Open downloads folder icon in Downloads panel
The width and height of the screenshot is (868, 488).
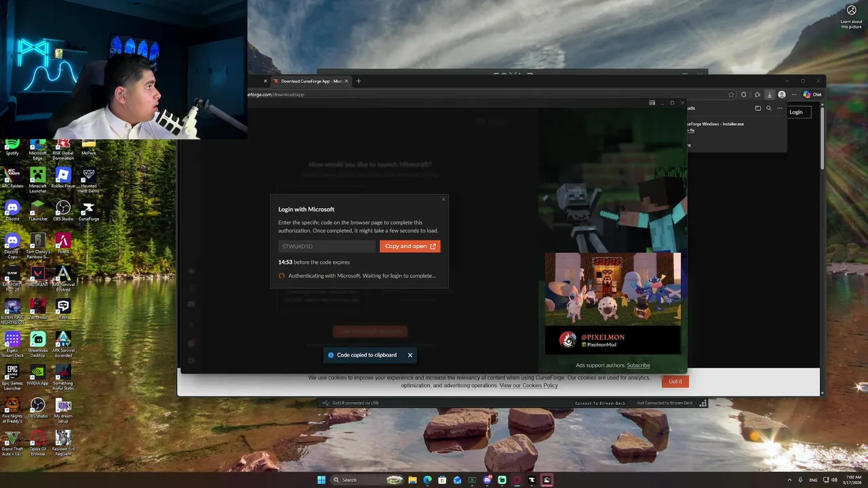(x=757, y=108)
